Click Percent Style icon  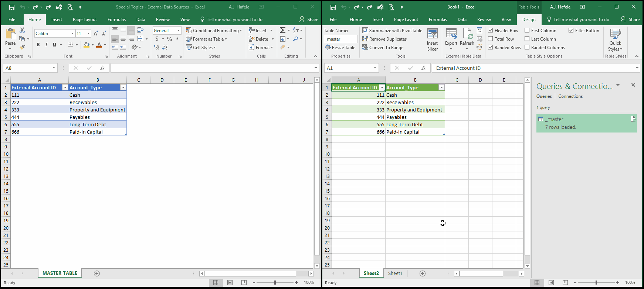tap(169, 39)
